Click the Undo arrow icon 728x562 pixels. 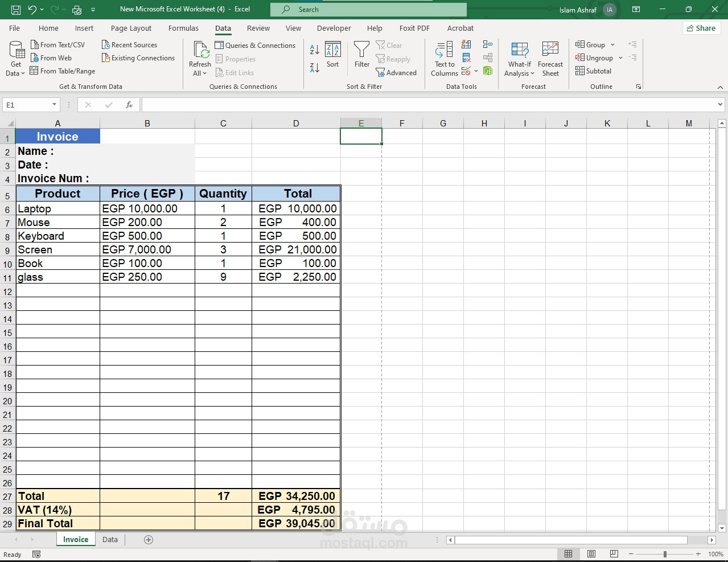tap(32, 10)
